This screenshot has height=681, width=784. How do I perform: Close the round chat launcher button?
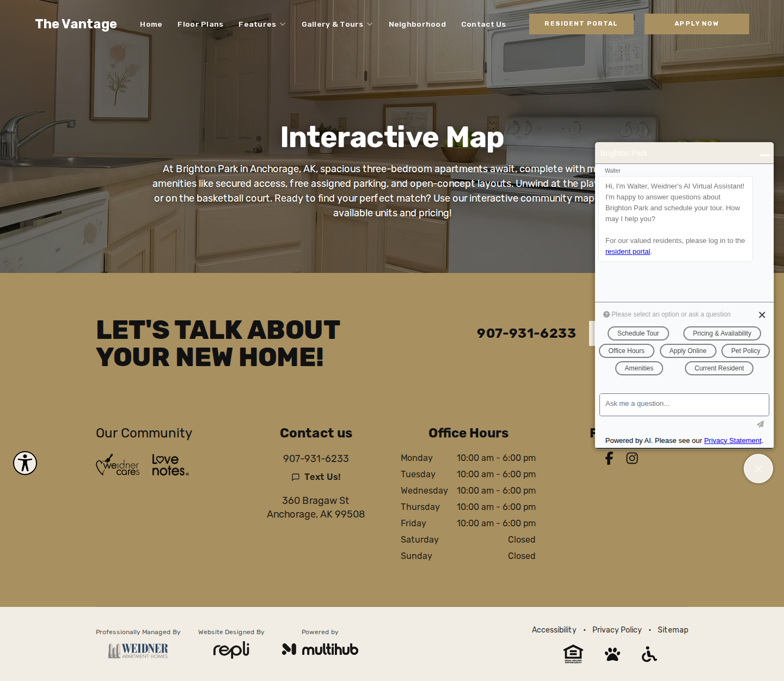tap(758, 469)
